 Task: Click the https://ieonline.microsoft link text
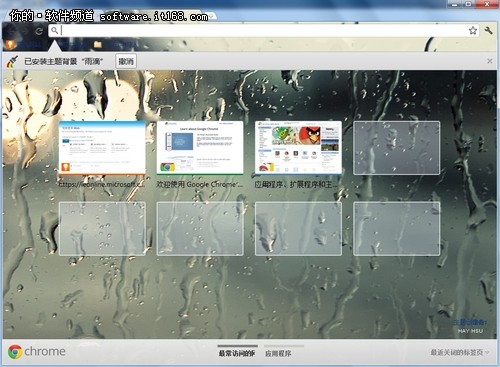(x=102, y=184)
